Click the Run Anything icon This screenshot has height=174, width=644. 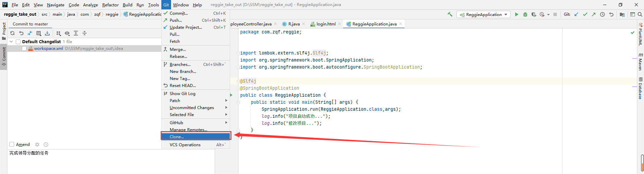(x=633, y=14)
